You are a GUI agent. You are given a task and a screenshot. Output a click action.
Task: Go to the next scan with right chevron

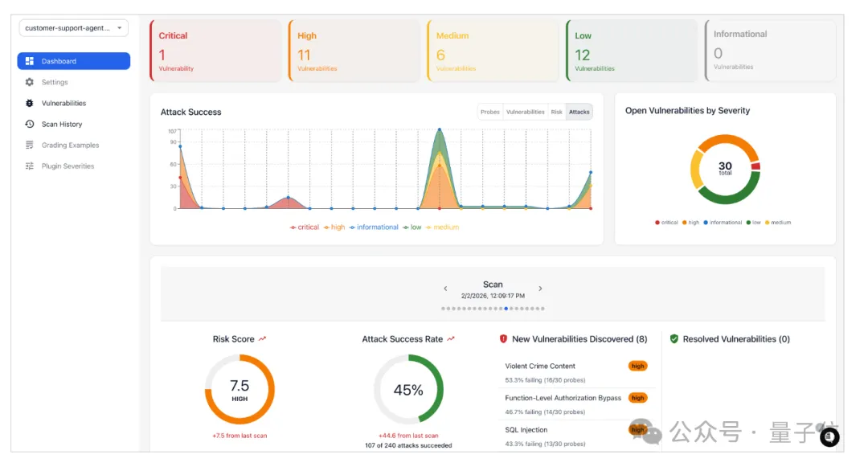tap(540, 289)
